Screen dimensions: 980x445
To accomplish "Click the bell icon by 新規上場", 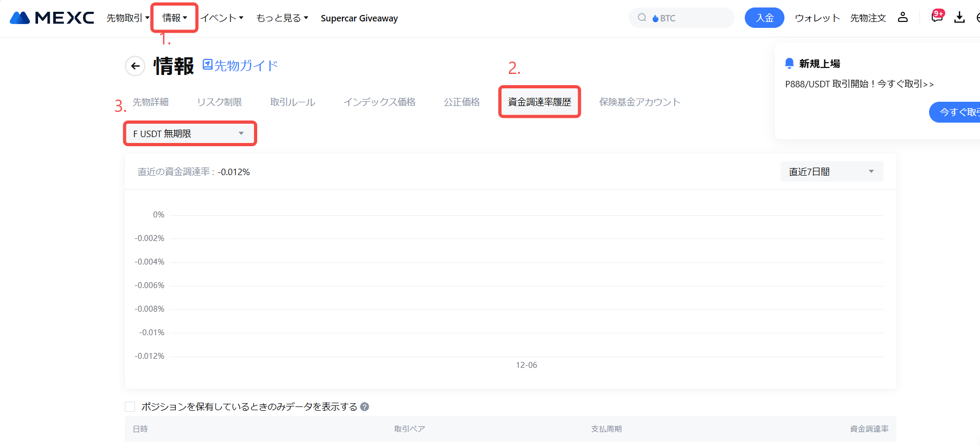I will point(789,64).
